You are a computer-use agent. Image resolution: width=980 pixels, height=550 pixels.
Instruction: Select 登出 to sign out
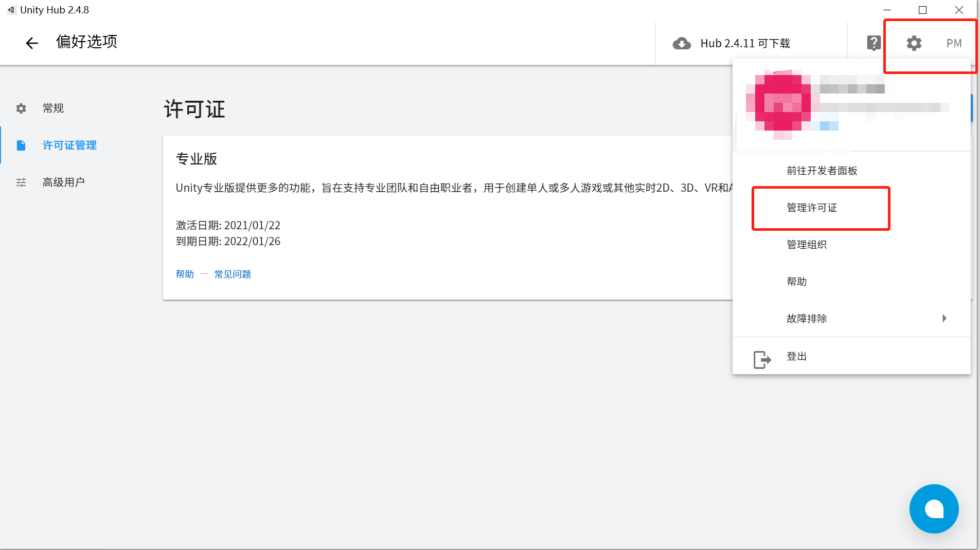click(851, 356)
